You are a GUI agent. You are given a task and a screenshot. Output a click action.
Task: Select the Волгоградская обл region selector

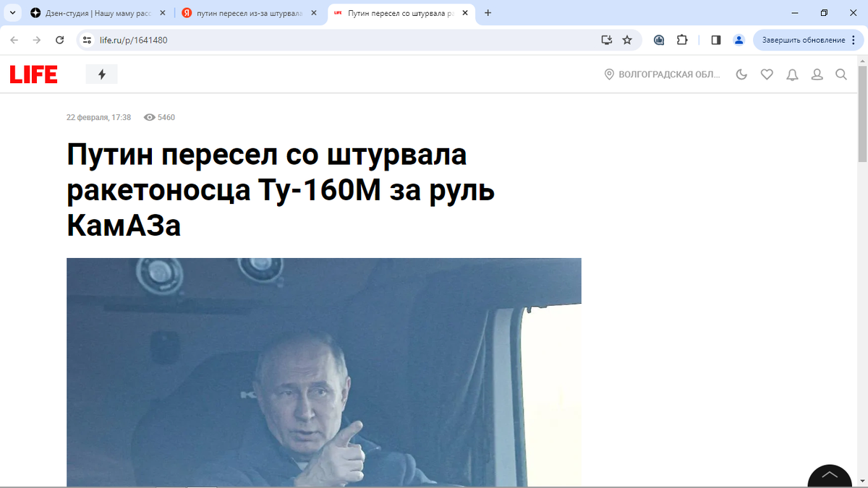(x=663, y=74)
